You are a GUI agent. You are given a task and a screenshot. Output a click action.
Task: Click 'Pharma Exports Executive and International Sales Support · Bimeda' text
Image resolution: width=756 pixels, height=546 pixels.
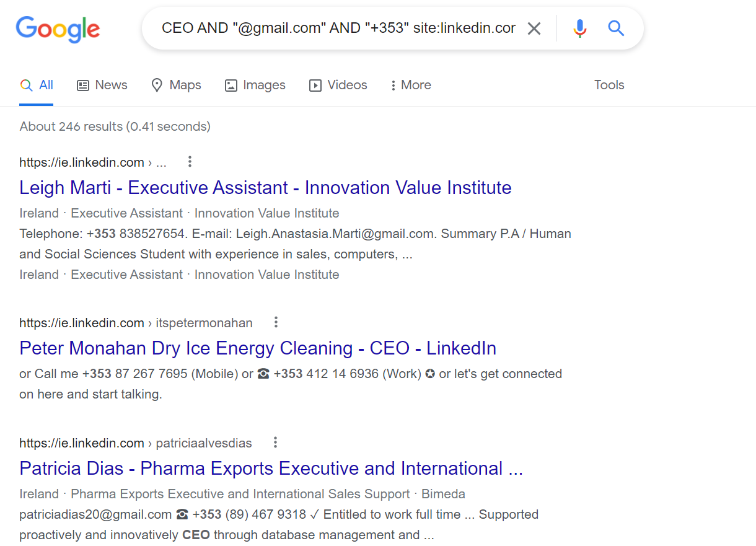[x=268, y=494]
